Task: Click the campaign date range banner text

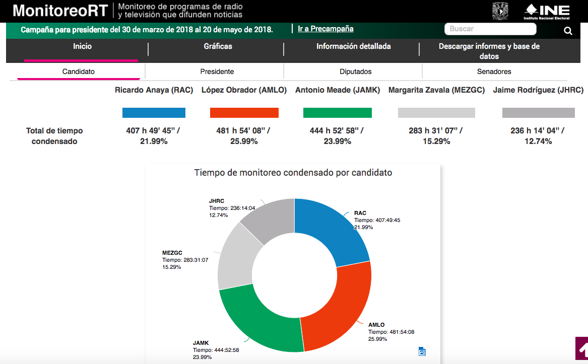Action: (147, 30)
